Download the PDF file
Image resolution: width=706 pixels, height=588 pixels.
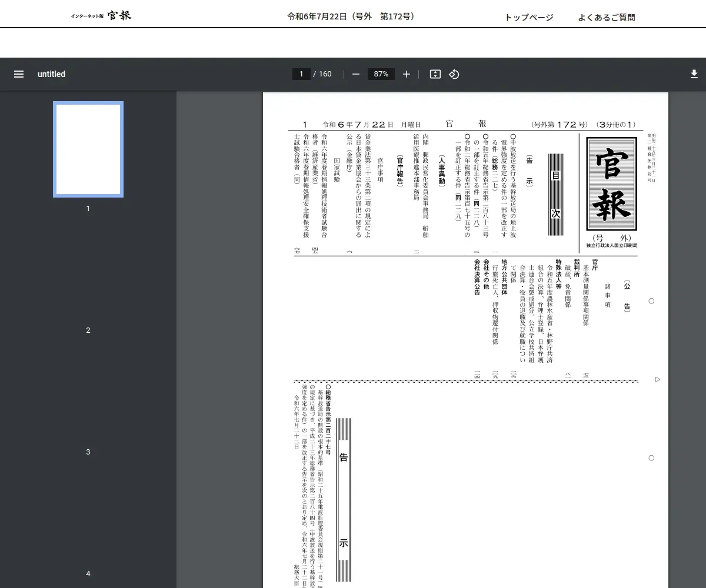pos(694,74)
